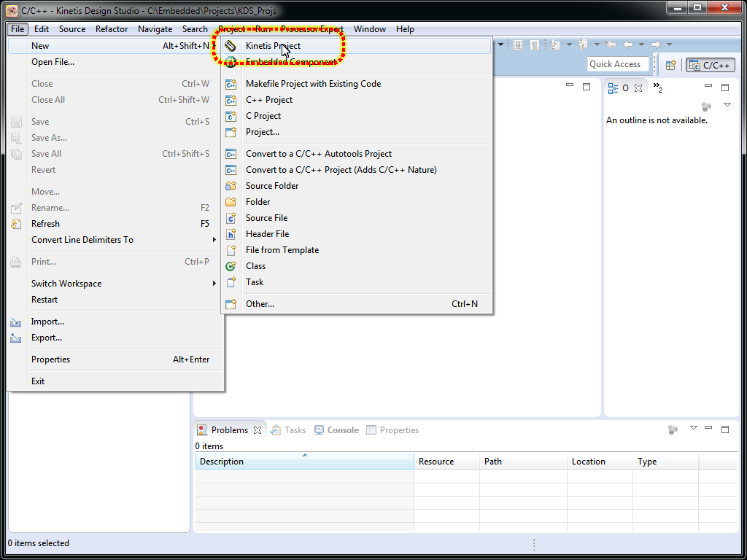Viewport: 747px width, 560px height.
Task: Click the Embedded Component icon in submenu
Action: point(231,62)
